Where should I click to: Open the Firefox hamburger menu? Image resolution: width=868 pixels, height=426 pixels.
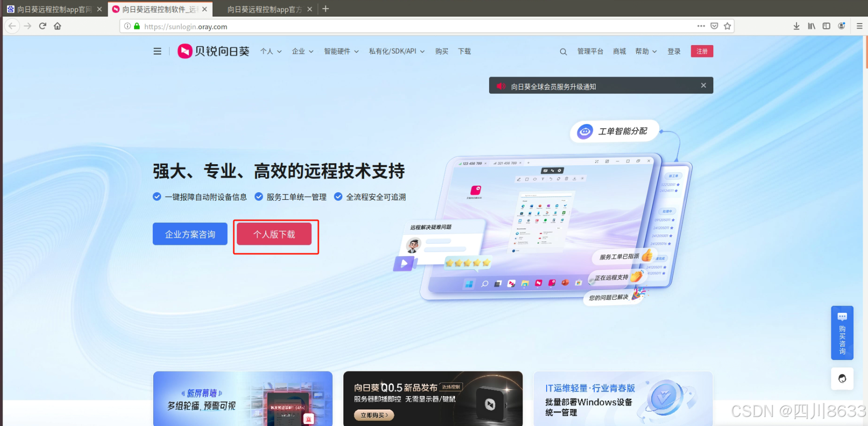coord(859,26)
